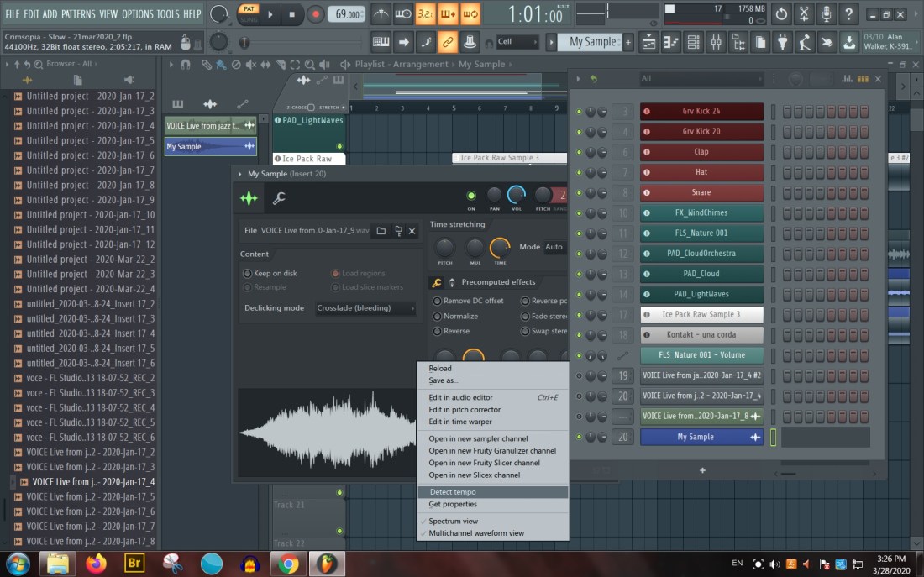924x577 pixels.
Task: Open the Declicking mode dropdown
Action: click(365, 308)
